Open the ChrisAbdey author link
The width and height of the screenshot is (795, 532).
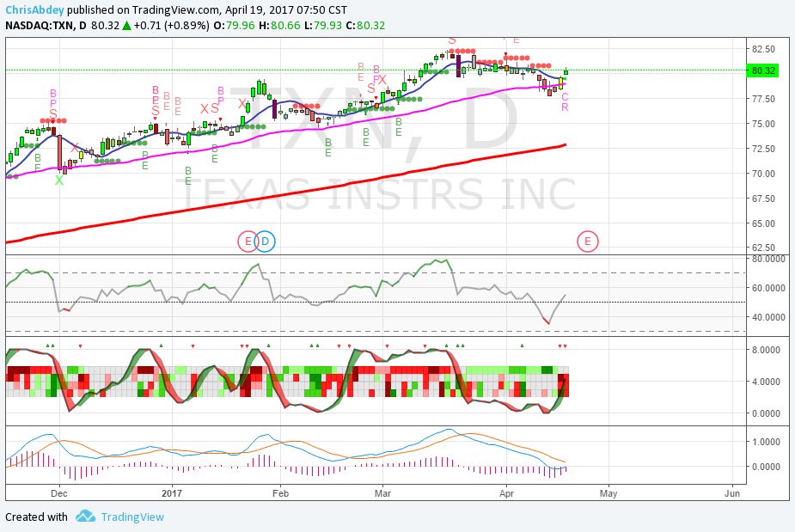pyautogui.click(x=34, y=10)
